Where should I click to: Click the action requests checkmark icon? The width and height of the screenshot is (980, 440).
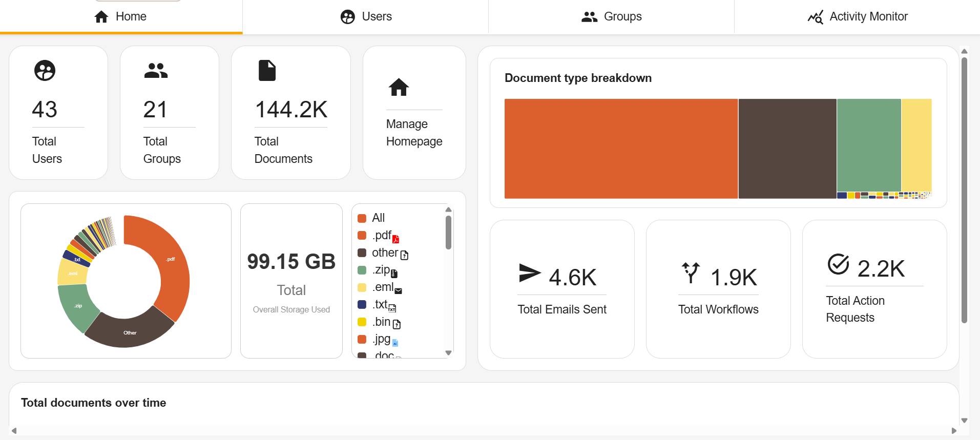point(839,264)
